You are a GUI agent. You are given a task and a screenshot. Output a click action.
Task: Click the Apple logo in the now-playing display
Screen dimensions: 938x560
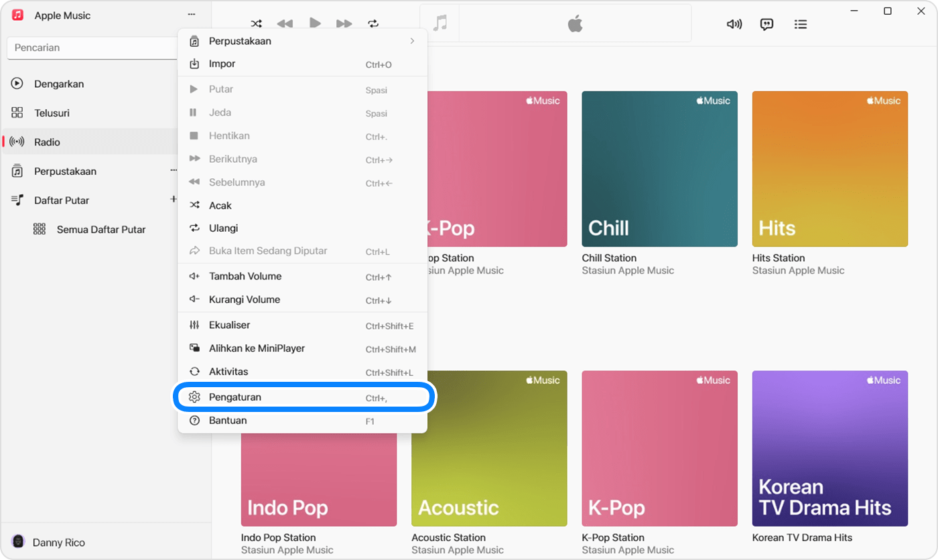575,24
